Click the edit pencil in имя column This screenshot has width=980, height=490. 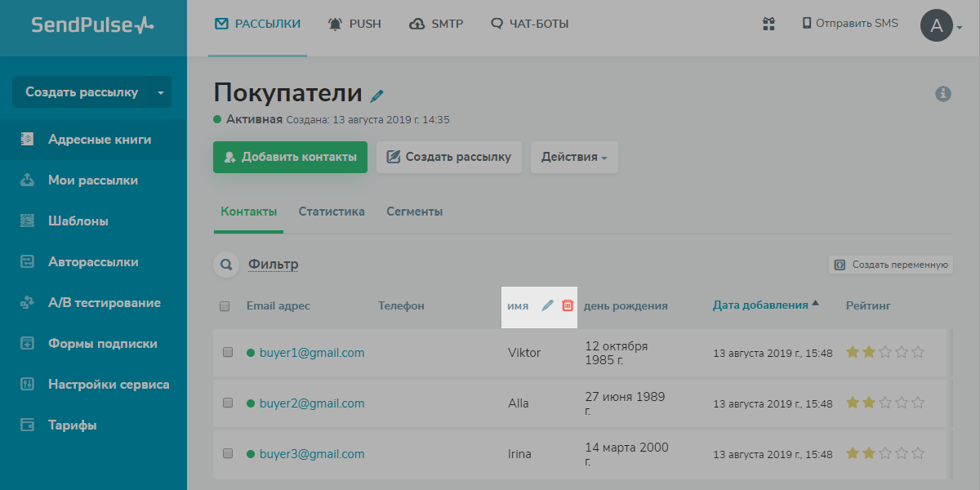(x=547, y=305)
